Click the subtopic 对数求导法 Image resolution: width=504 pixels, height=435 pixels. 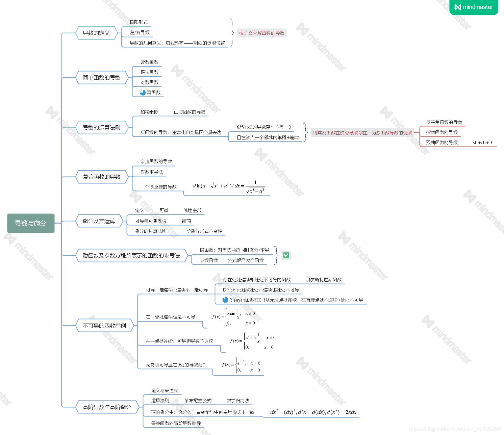click(x=152, y=172)
